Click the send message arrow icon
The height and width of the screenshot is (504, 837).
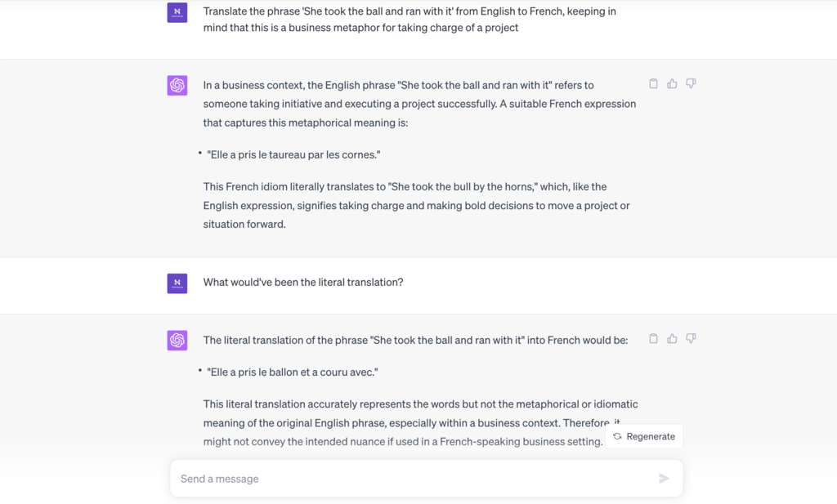point(664,478)
